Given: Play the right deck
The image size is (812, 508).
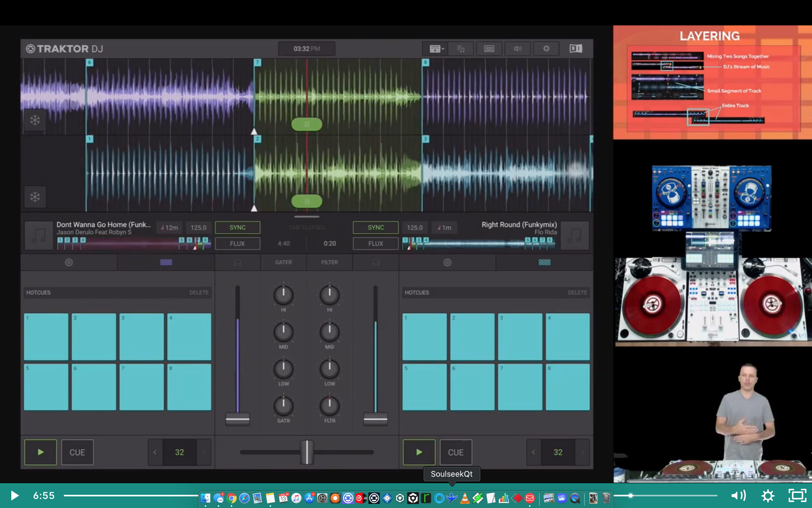Looking at the screenshot, I should pyautogui.click(x=419, y=452).
